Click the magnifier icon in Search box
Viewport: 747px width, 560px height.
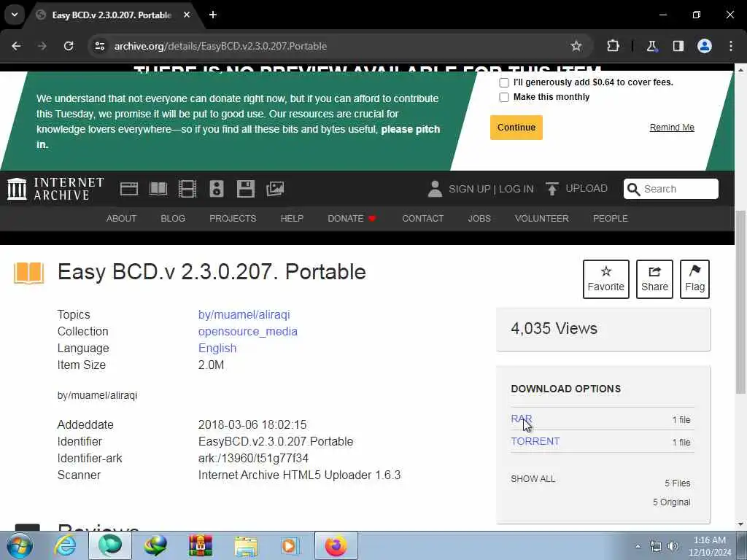coord(633,189)
